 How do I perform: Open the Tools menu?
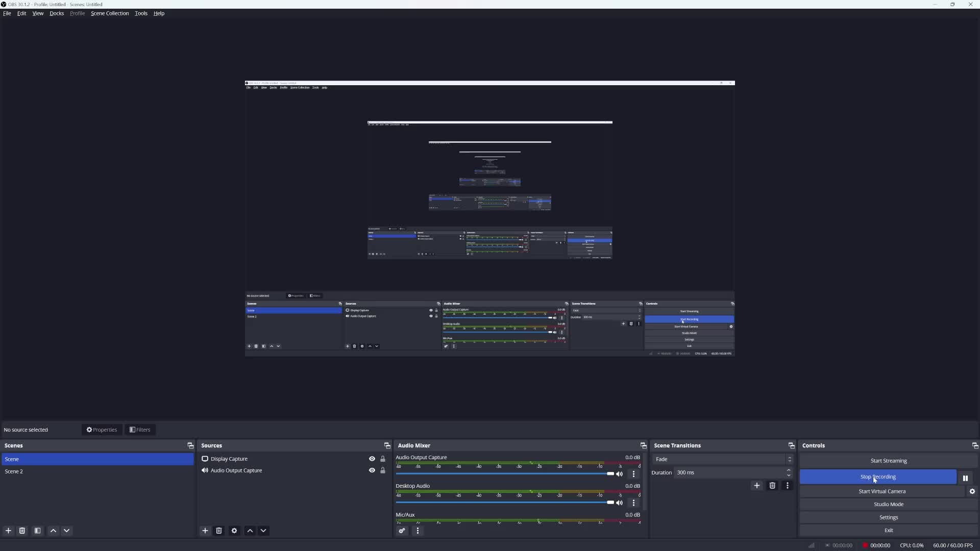click(x=141, y=13)
